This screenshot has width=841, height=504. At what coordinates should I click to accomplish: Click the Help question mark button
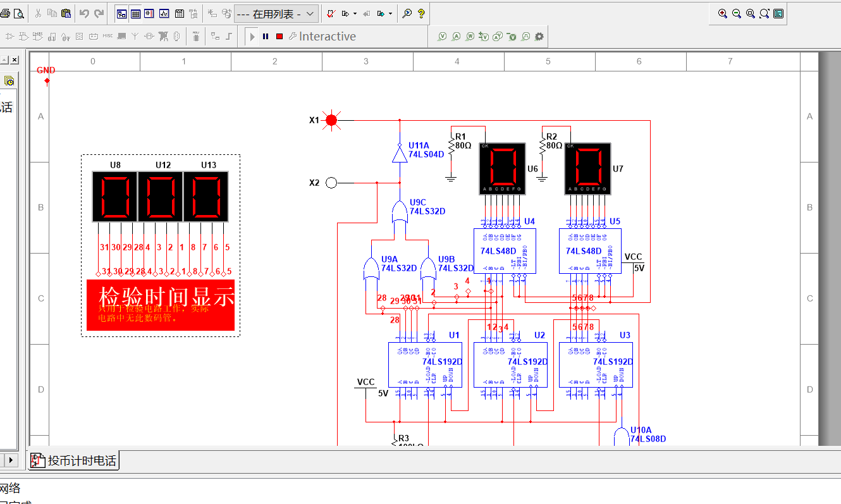420,13
